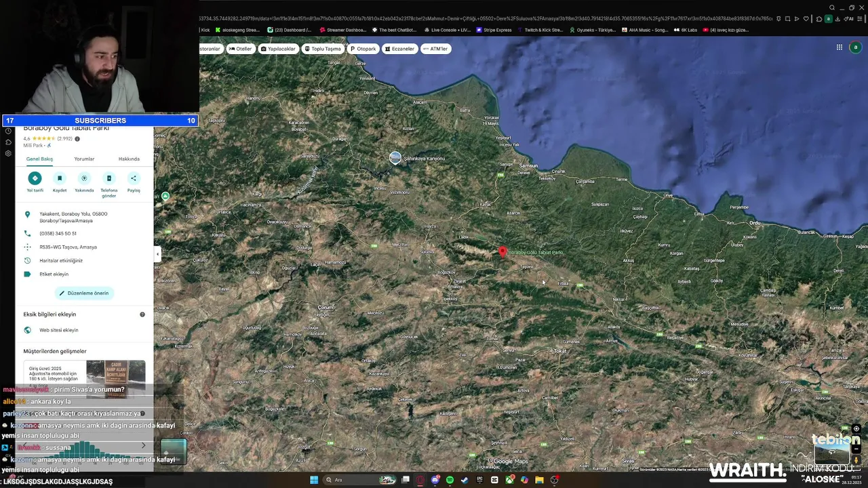Click the Opera GX taskbar icon
868x488 pixels.
point(420,480)
